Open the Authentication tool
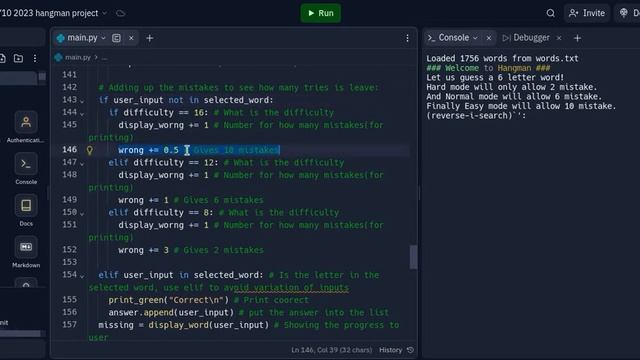Viewport: 640px width, 360px height. (x=26, y=127)
